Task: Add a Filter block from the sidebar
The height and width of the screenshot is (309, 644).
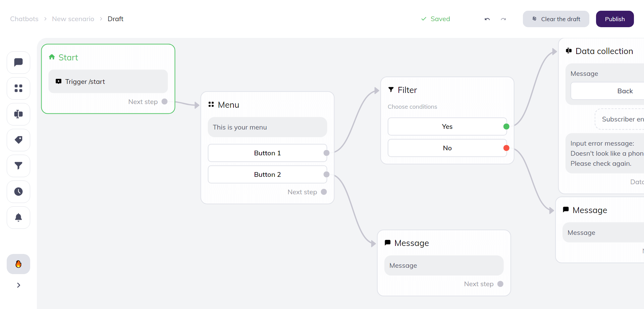Action: point(18,166)
